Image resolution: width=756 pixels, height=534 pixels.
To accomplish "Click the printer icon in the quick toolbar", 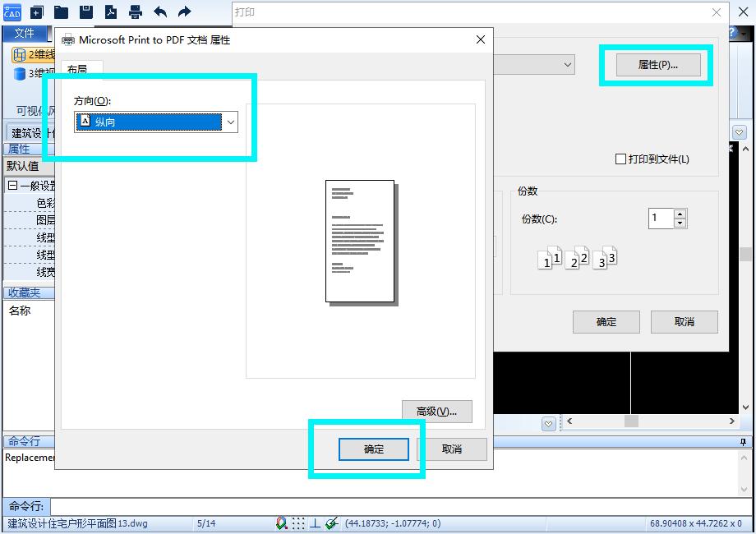I will [136, 12].
